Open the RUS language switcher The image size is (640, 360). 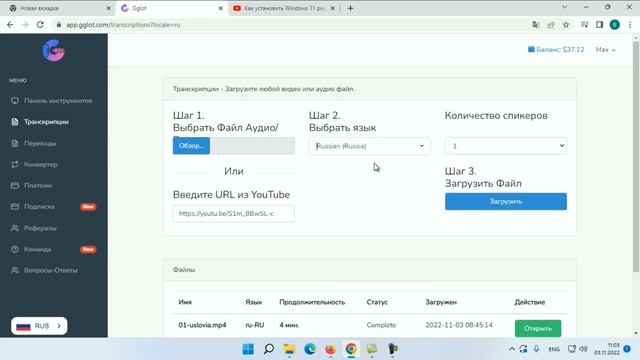(x=39, y=326)
